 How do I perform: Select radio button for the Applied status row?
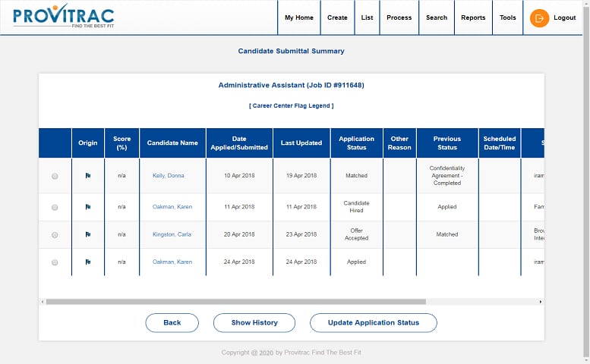(x=55, y=262)
